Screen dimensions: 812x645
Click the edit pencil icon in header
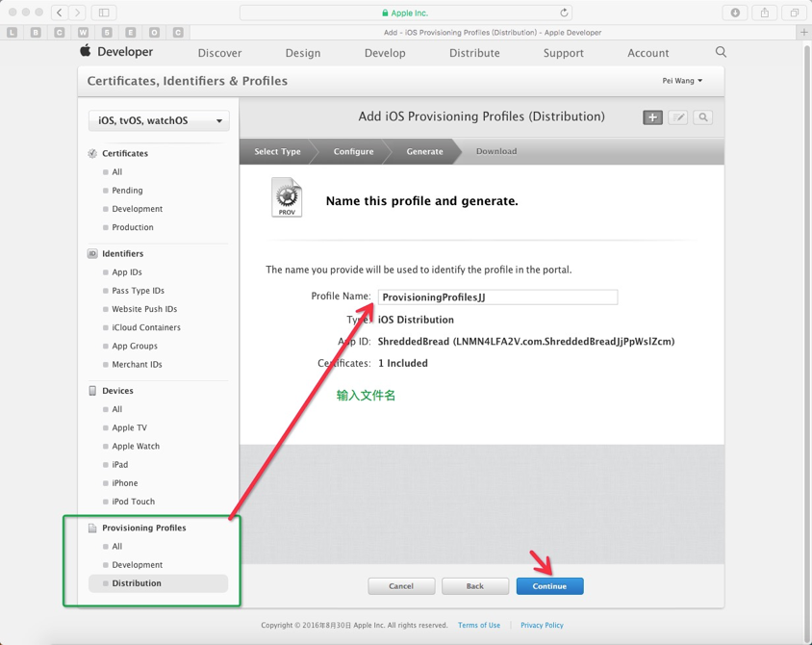coord(678,117)
